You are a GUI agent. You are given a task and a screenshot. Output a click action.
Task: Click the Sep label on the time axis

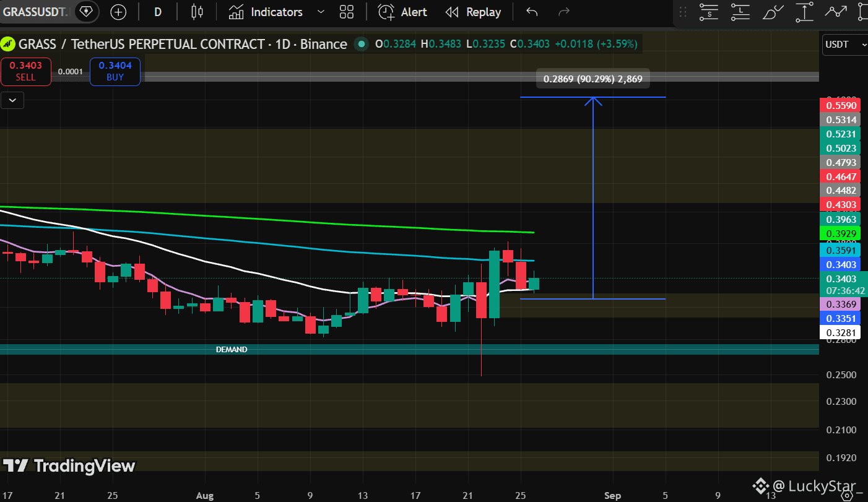(612, 495)
